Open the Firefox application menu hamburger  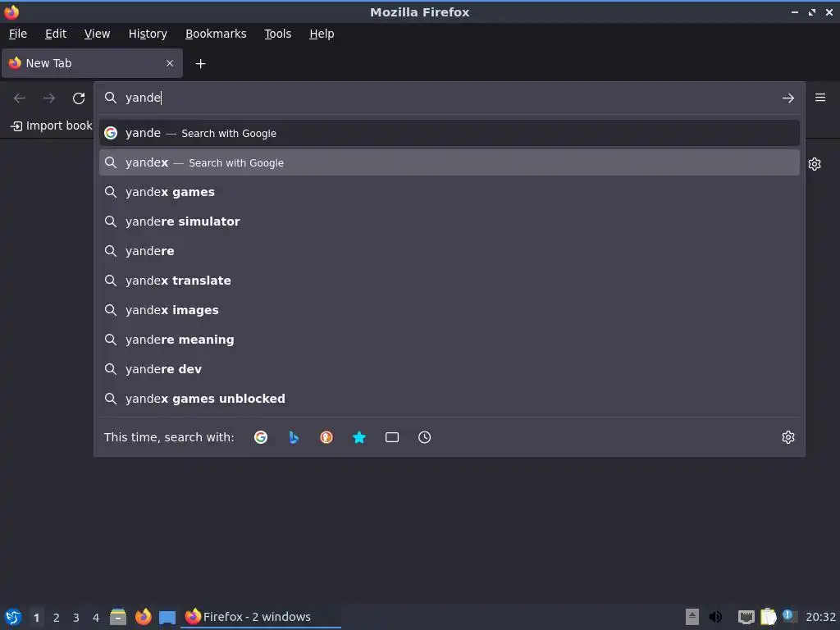(x=820, y=98)
